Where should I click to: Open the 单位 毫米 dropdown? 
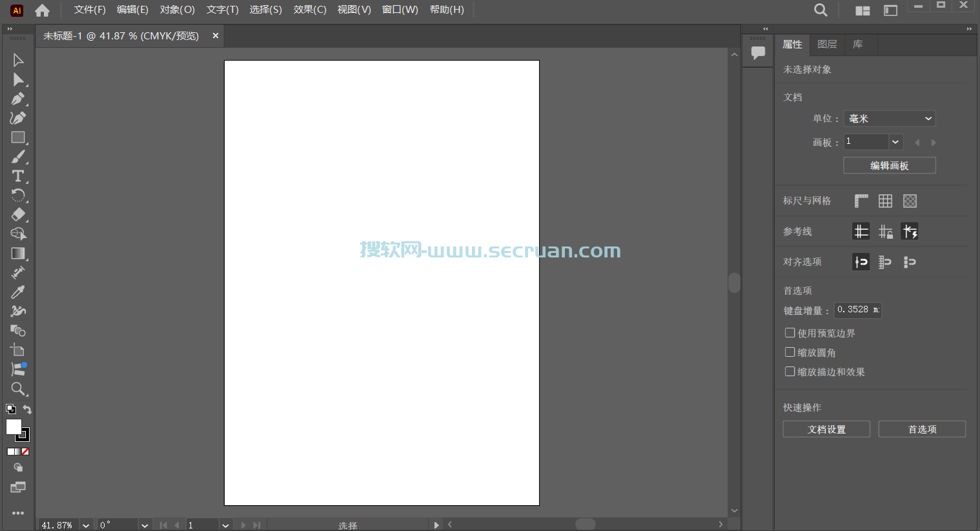890,118
